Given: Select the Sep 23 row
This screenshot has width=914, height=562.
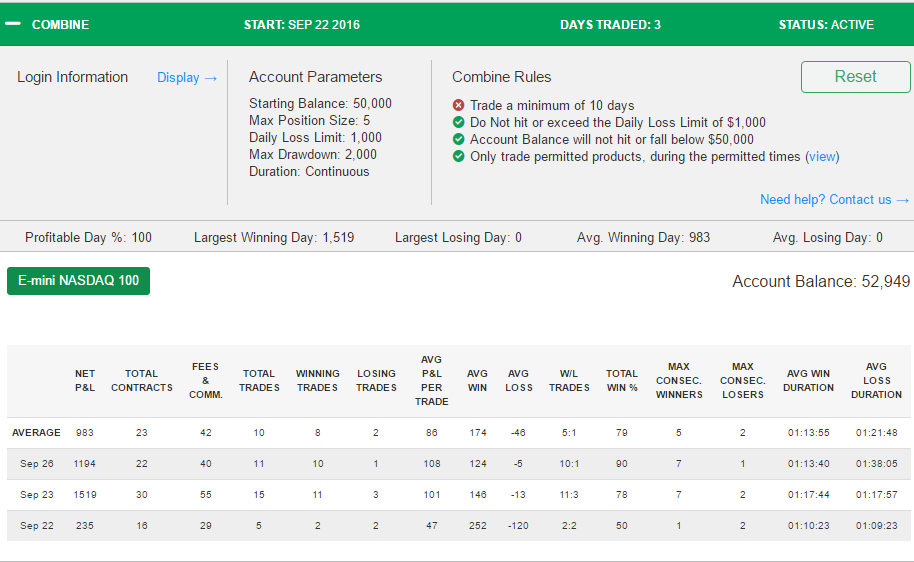Looking at the screenshot, I should coord(459,494).
